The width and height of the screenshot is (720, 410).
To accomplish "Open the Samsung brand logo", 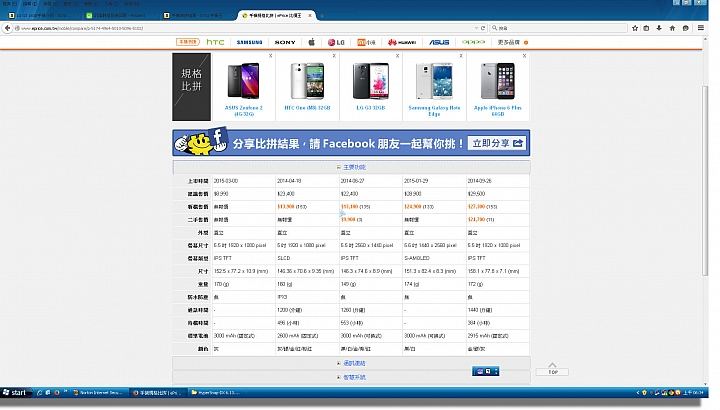I will [249, 42].
